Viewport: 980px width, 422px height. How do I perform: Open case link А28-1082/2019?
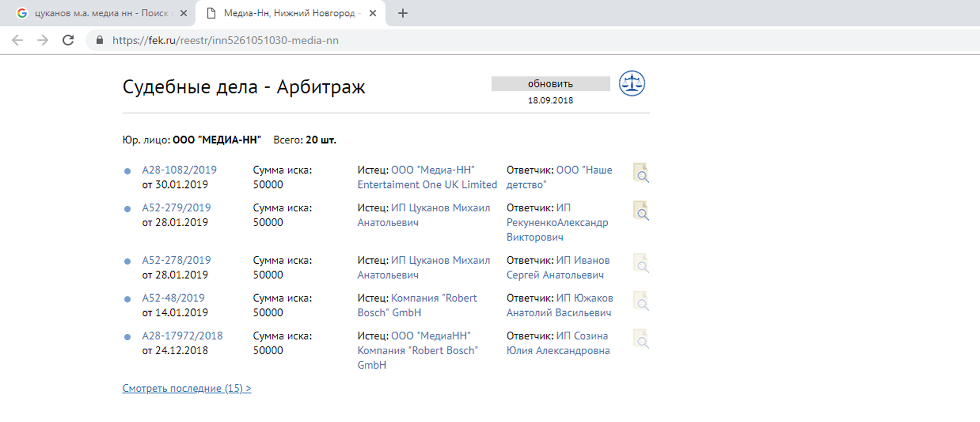tap(179, 170)
